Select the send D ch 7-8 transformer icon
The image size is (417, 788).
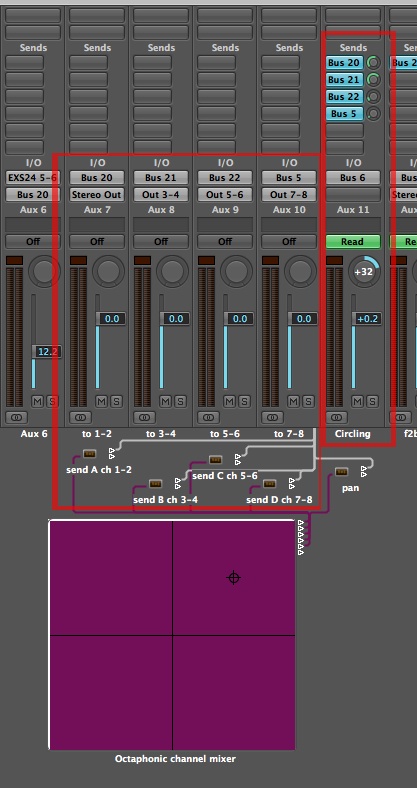(x=270, y=483)
